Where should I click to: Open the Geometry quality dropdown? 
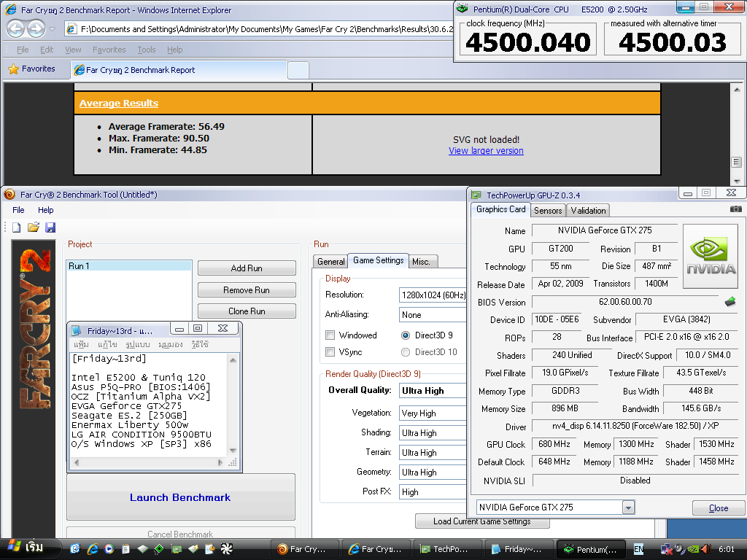coord(433,472)
